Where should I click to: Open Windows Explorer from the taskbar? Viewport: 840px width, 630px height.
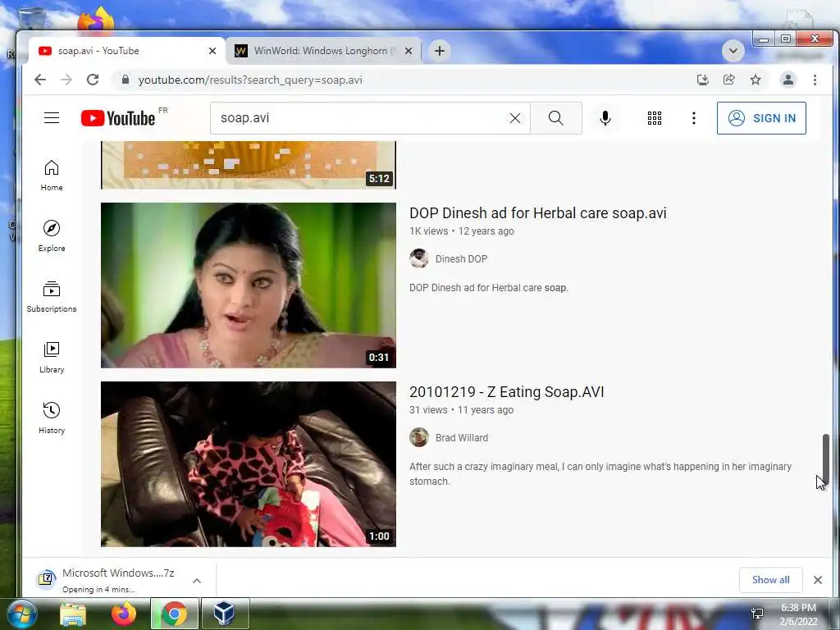point(73,614)
